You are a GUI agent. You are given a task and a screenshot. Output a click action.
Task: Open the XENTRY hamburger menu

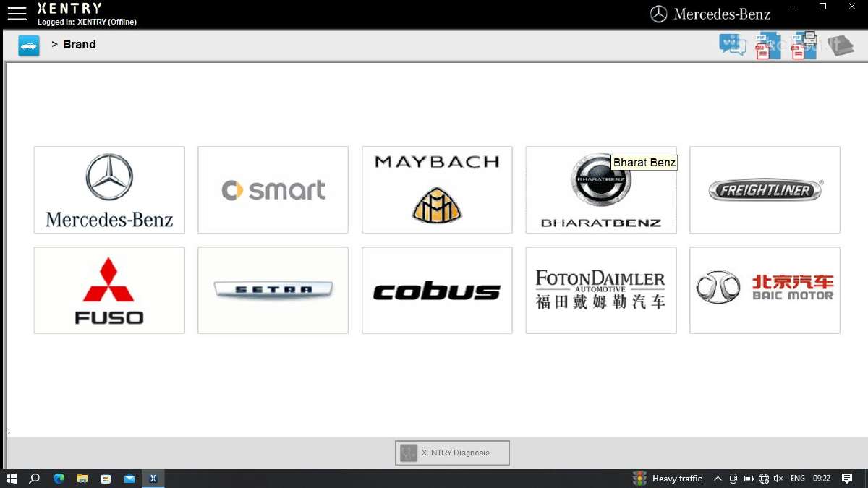click(x=17, y=13)
